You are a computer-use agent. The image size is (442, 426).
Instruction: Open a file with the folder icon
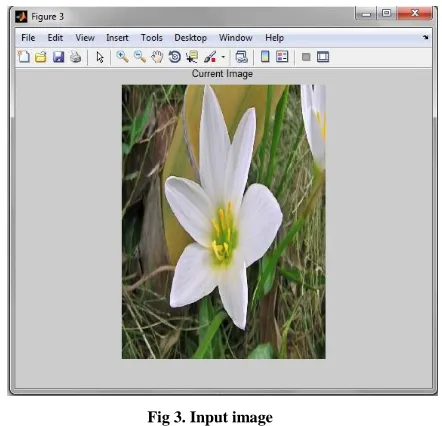[41, 57]
